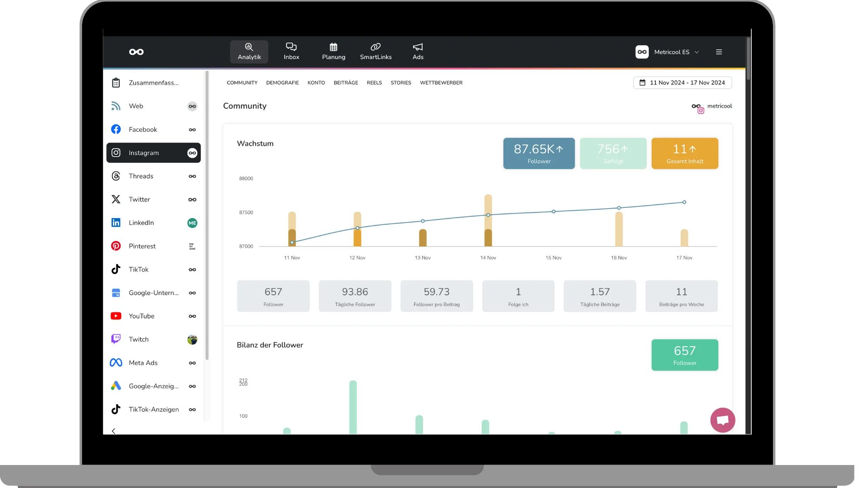
Task: Open SmartLinks link icon
Action: click(x=375, y=52)
